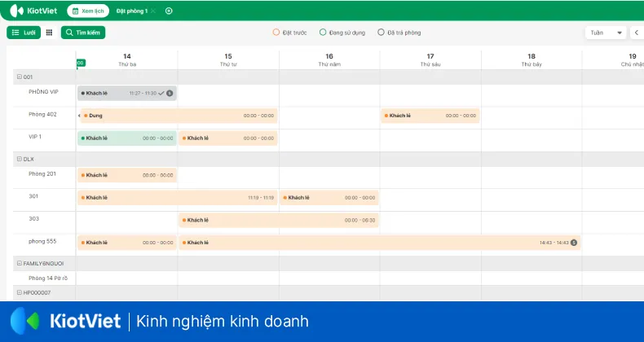This screenshot has width=644, height=342.
Task: Click the dollar icon on PHÒNG VIP booking
Action: tap(170, 93)
